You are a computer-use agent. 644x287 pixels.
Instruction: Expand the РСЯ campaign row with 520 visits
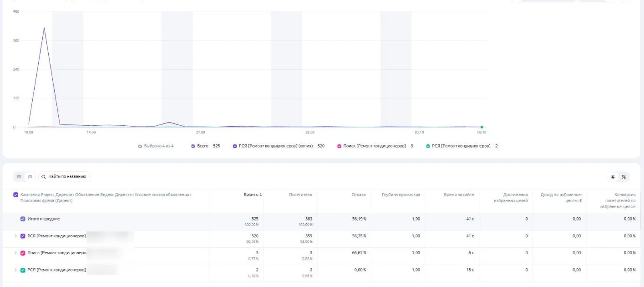15,236
